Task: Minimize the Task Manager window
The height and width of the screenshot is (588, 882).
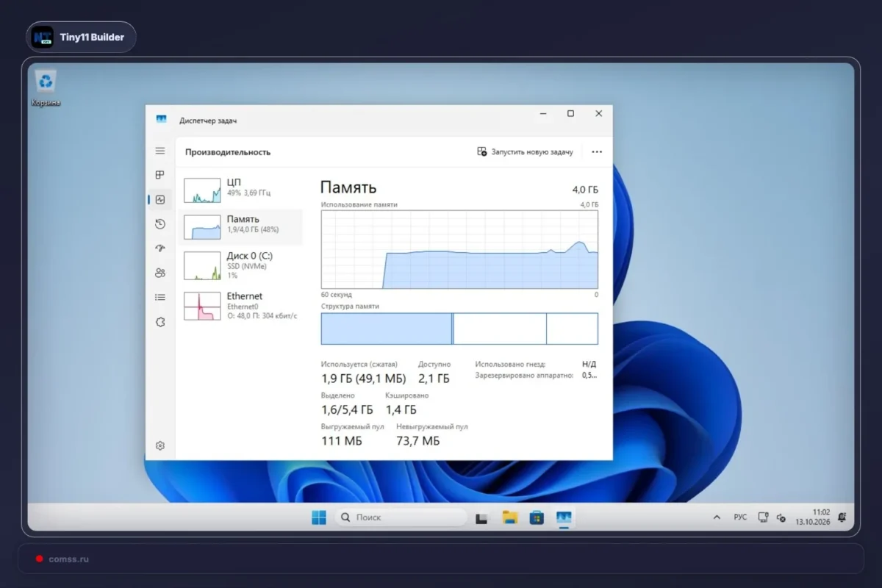Action: pos(542,114)
